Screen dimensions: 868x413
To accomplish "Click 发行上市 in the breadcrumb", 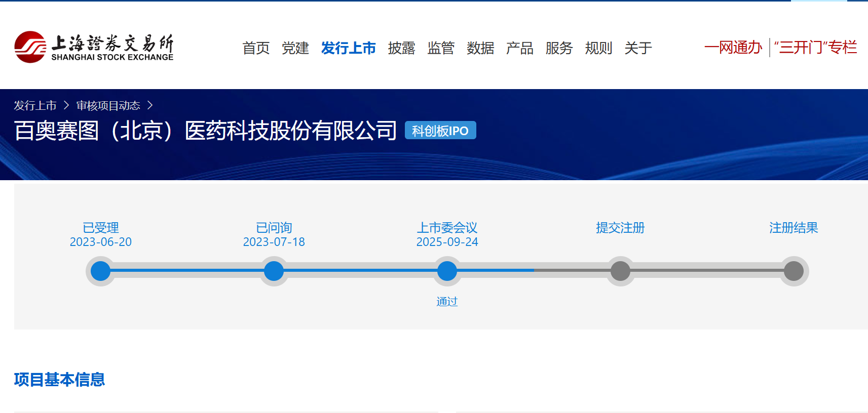I will coord(35,105).
